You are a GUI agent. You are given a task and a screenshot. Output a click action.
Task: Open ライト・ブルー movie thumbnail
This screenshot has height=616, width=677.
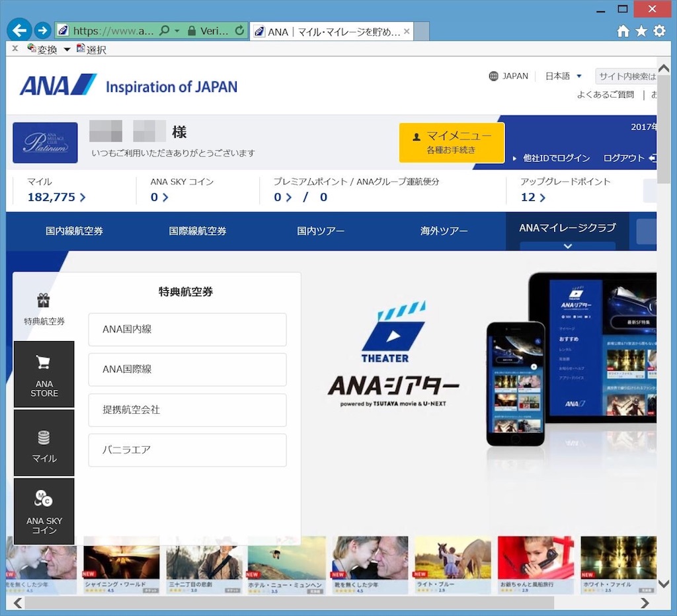coord(452,565)
